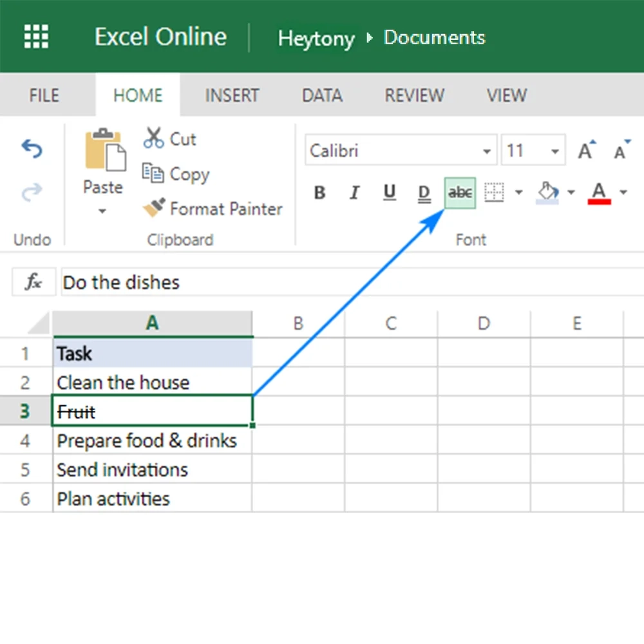Click the fx insert function icon
The height and width of the screenshot is (644, 644).
tap(33, 282)
